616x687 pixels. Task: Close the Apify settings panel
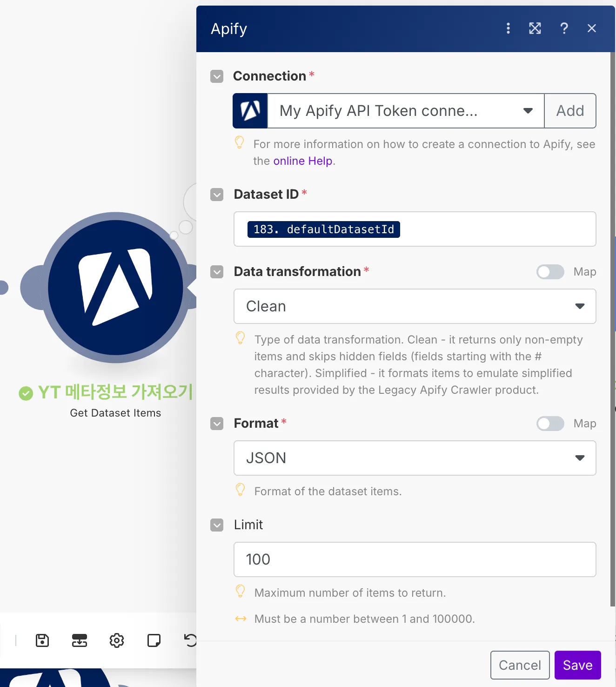tap(592, 28)
